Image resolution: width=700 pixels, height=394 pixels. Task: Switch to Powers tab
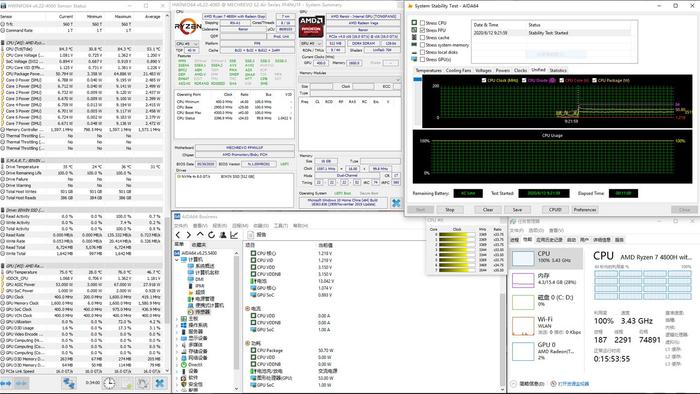503,71
